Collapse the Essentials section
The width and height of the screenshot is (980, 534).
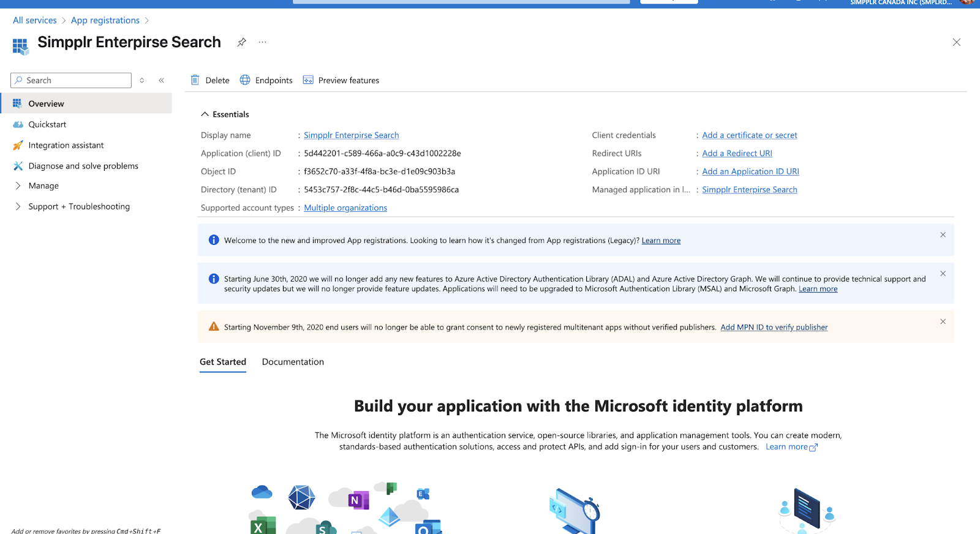(205, 115)
